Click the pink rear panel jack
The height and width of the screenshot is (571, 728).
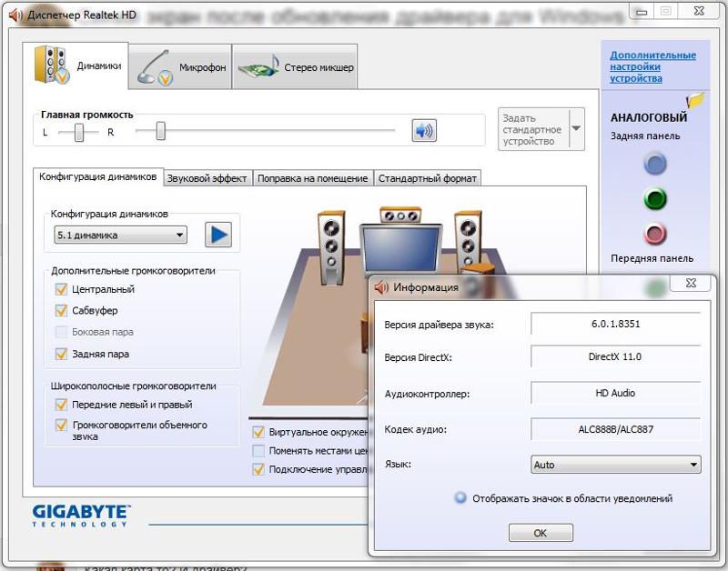(x=655, y=234)
